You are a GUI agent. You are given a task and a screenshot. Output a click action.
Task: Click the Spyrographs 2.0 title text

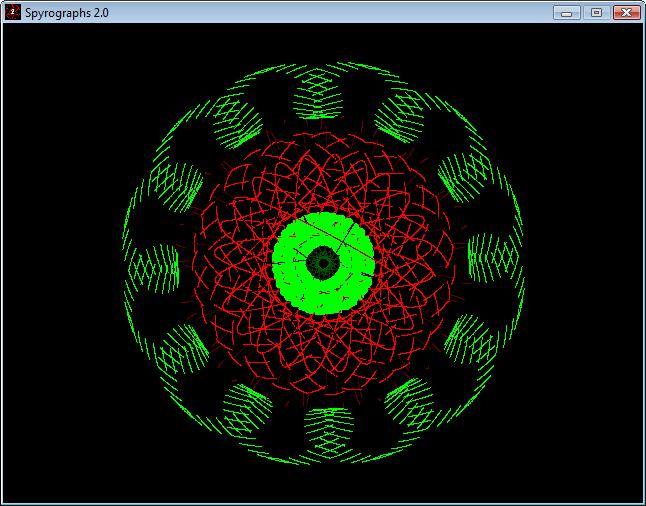point(67,13)
